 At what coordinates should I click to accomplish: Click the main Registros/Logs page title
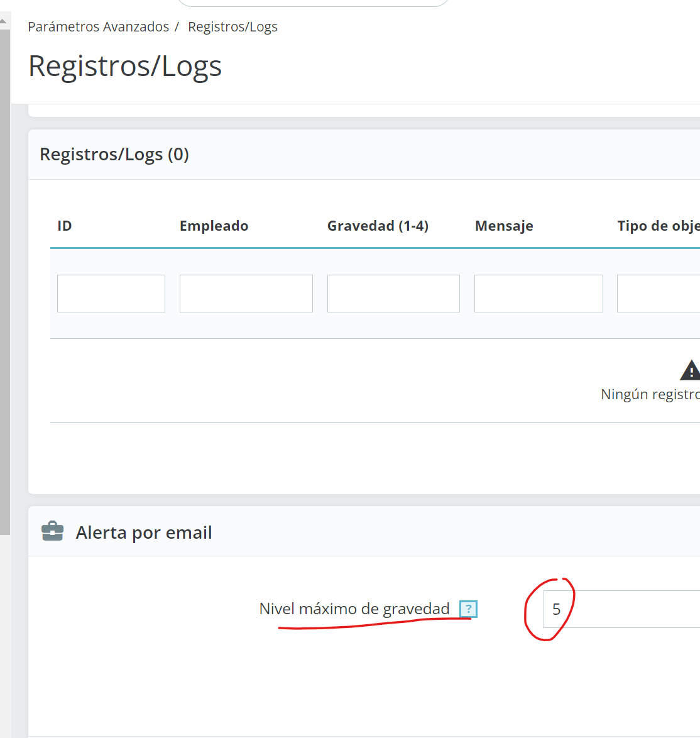pyautogui.click(x=124, y=66)
